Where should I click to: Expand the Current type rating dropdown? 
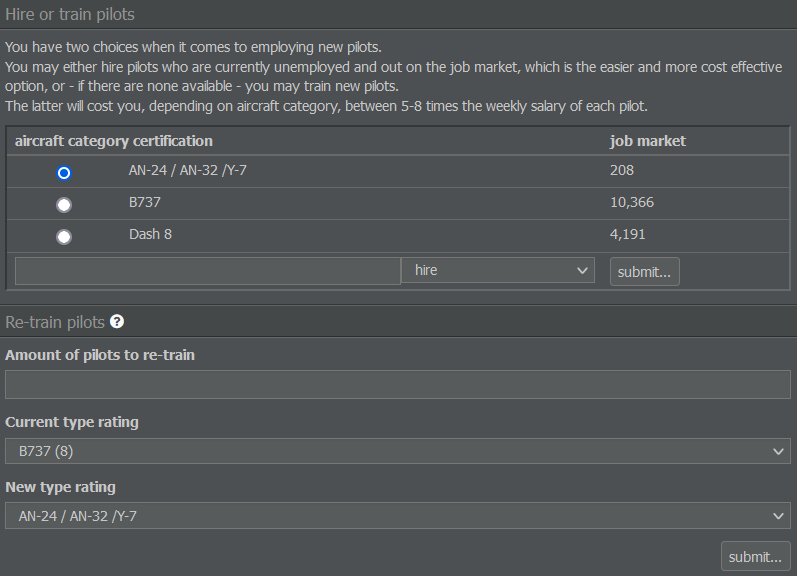(x=397, y=451)
